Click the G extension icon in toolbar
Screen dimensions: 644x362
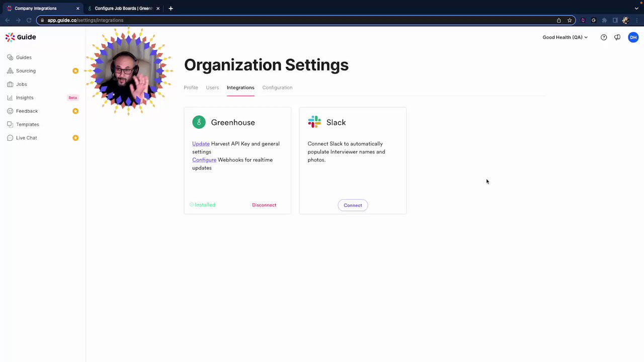(x=594, y=20)
